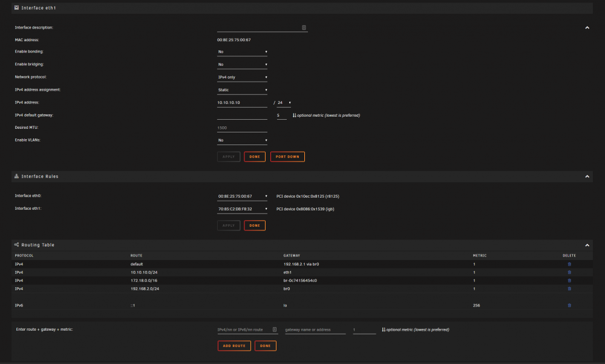Click the METRIC column header
The height and width of the screenshot is (364, 605).
(x=480, y=256)
